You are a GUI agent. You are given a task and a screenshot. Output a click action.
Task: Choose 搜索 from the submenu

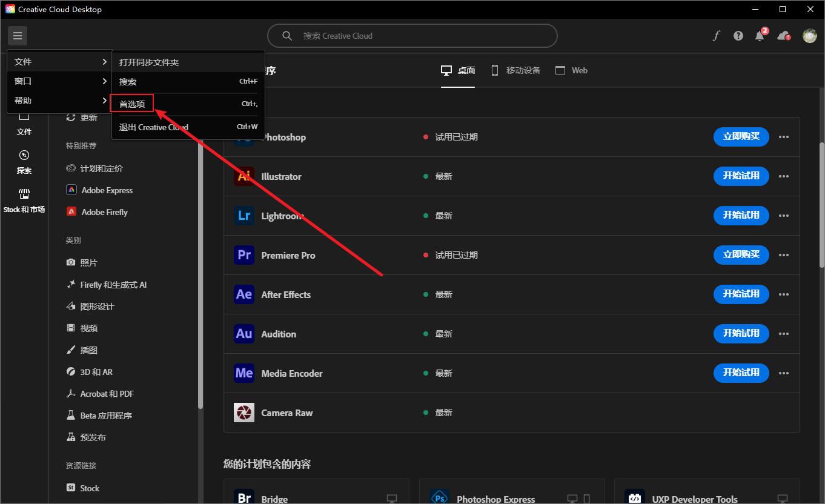click(188, 82)
